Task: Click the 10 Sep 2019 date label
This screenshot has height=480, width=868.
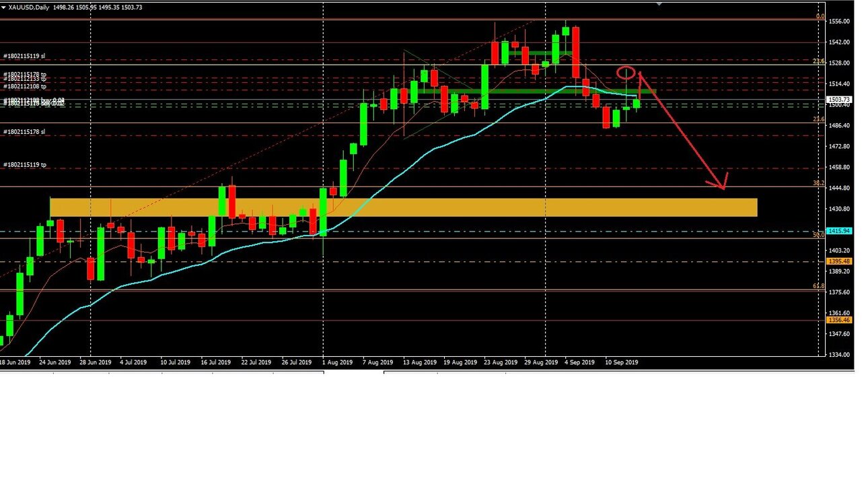Action: coord(621,362)
